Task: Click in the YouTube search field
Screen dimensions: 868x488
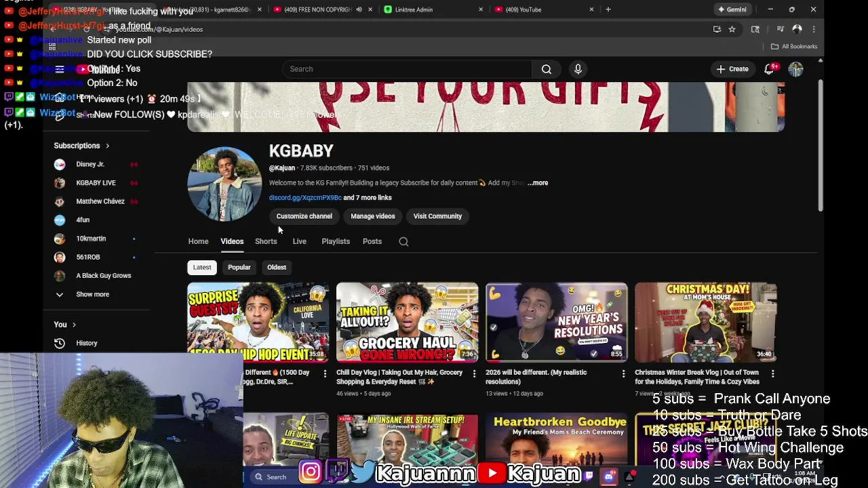Action: click(407, 69)
